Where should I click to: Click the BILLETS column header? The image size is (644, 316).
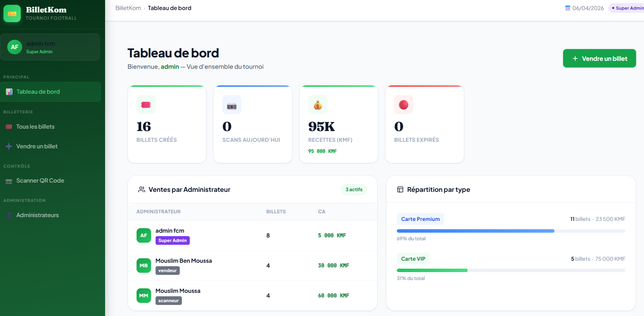coord(276,212)
